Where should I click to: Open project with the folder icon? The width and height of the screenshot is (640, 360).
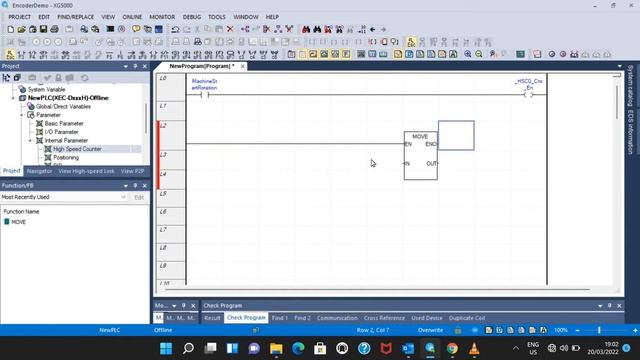pyautogui.click(x=21, y=29)
